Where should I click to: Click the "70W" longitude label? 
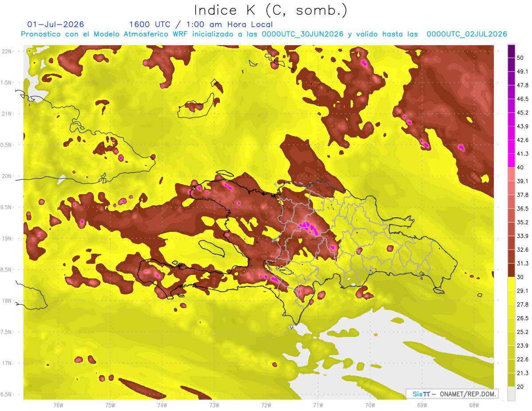tap(370, 405)
